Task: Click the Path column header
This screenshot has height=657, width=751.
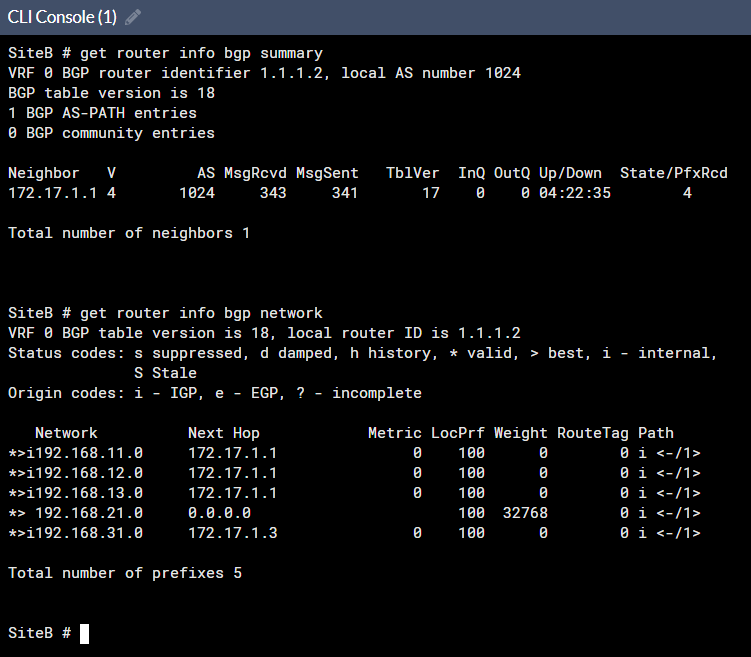Action: point(656,433)
